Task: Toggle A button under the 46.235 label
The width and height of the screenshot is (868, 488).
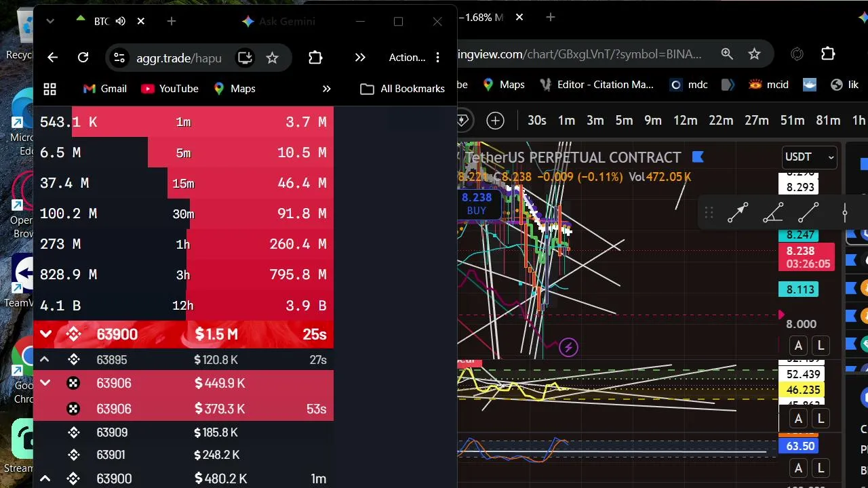Action: [x=798, y=419]
